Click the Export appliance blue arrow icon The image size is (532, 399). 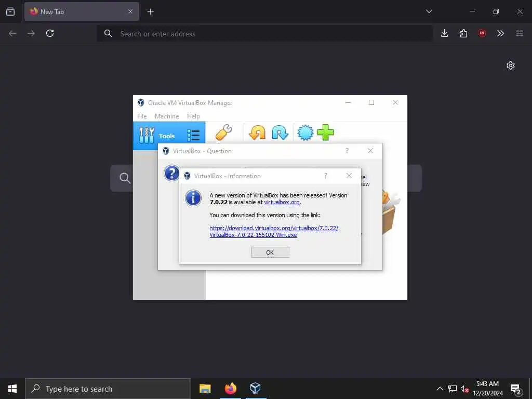pos(280,132)
